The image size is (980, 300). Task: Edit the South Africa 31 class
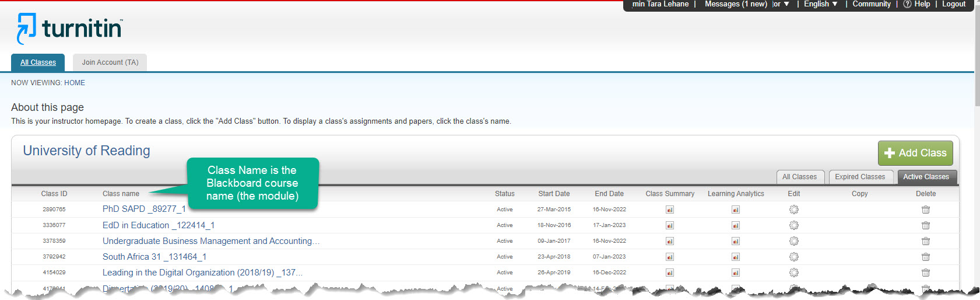[x=794, y=257]
